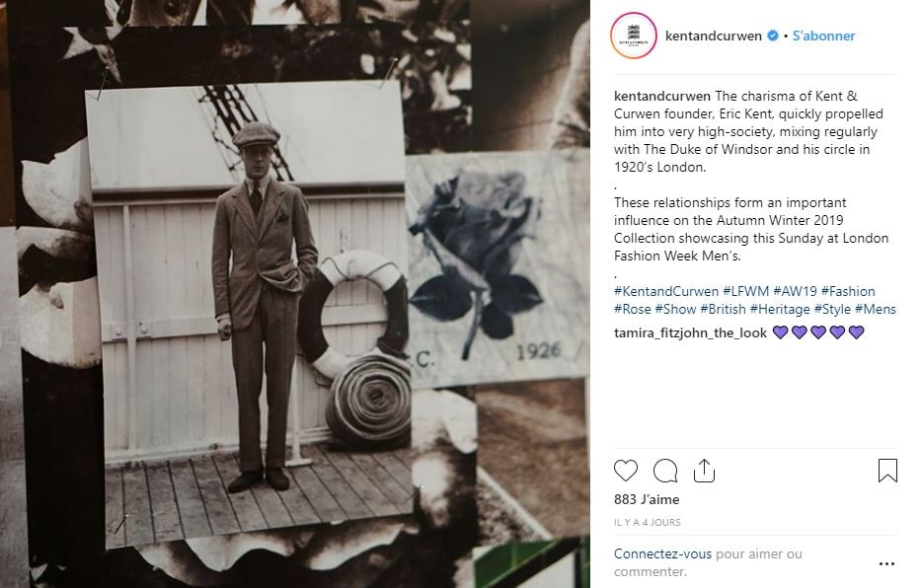Viewport: 920px width, 588px height.
Task: Click the verified badge beside kentandcurwen
Action: (773, 36)
